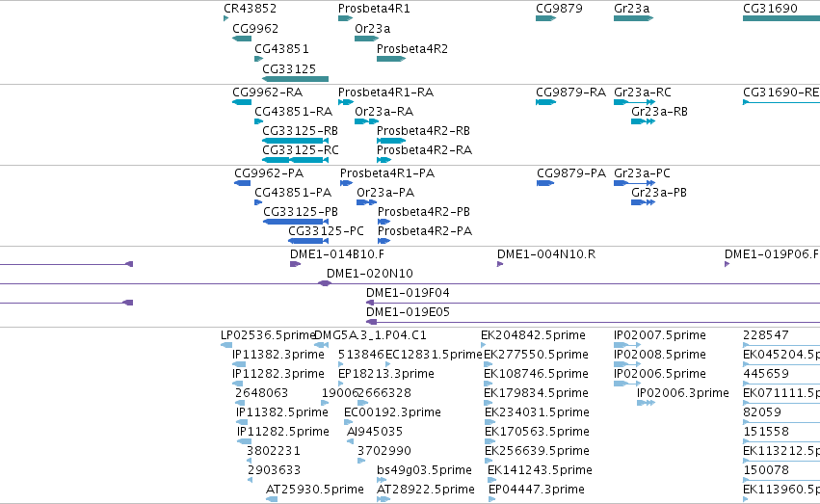This screenshot has height=504, width=820.
Task: Click the EST labeled 2648063
Action: coord(261,393)
